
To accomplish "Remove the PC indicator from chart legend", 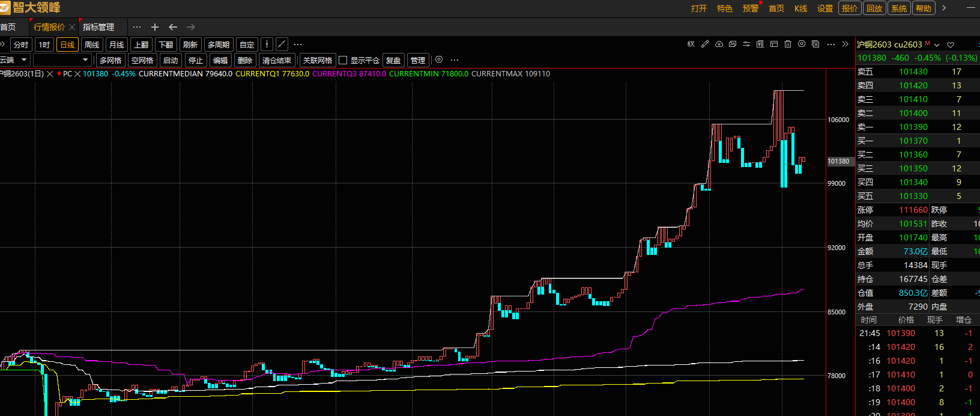I will point(77,74).
